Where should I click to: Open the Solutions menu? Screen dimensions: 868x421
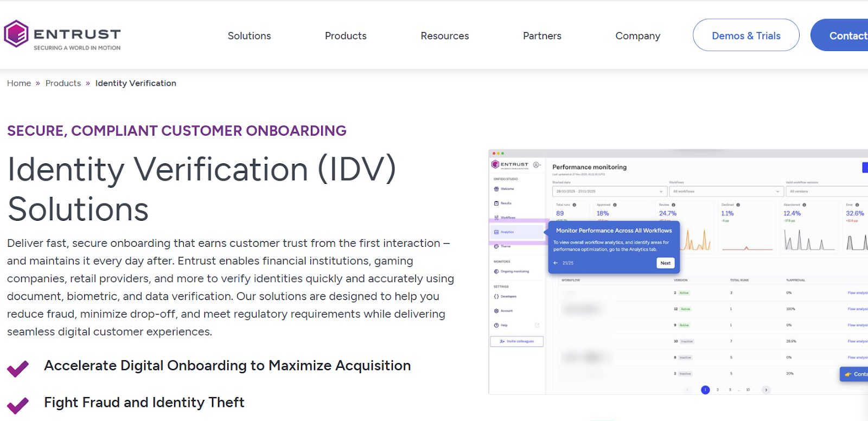(x=249, y=36)
